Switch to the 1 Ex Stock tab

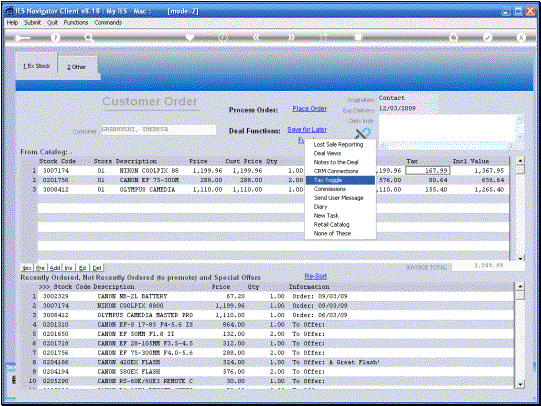pyautogui.click(x=37, y=66)
